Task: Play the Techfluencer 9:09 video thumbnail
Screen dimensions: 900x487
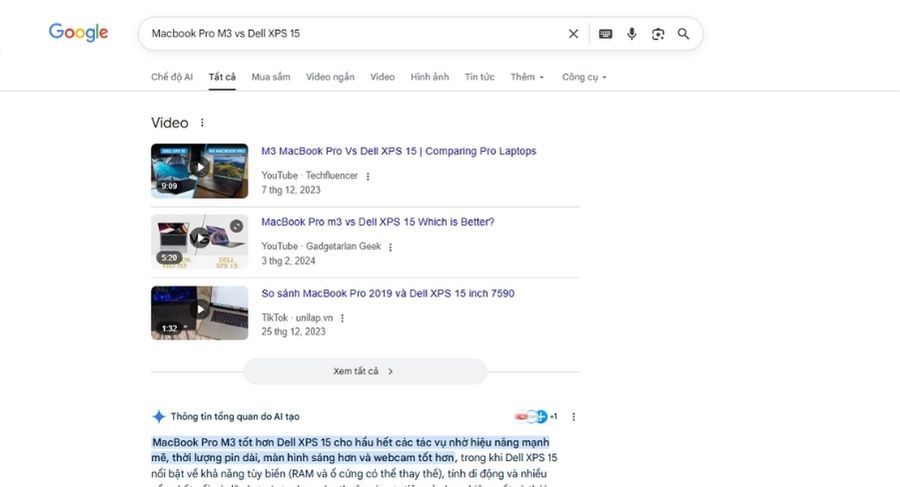Action: (200, 171)
